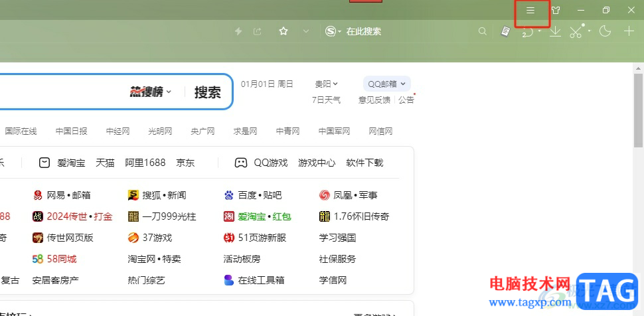Open the 国际在线 link
The image size is (644, 316).
click(x=21, y=131)
